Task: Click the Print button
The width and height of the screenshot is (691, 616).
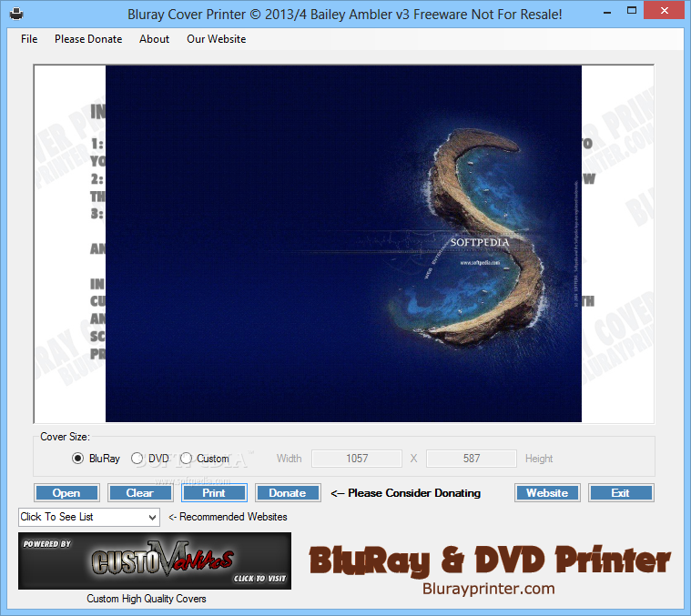Action: [214, 493]
